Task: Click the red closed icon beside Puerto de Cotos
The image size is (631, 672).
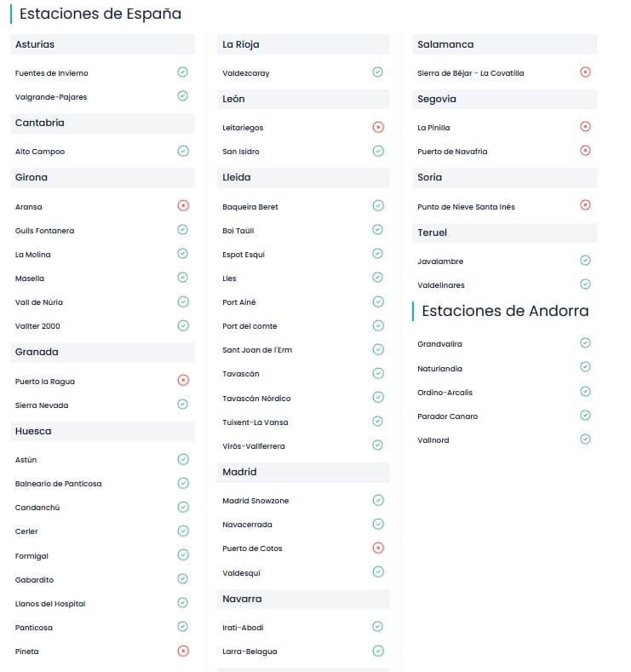Action: (378, 548)
